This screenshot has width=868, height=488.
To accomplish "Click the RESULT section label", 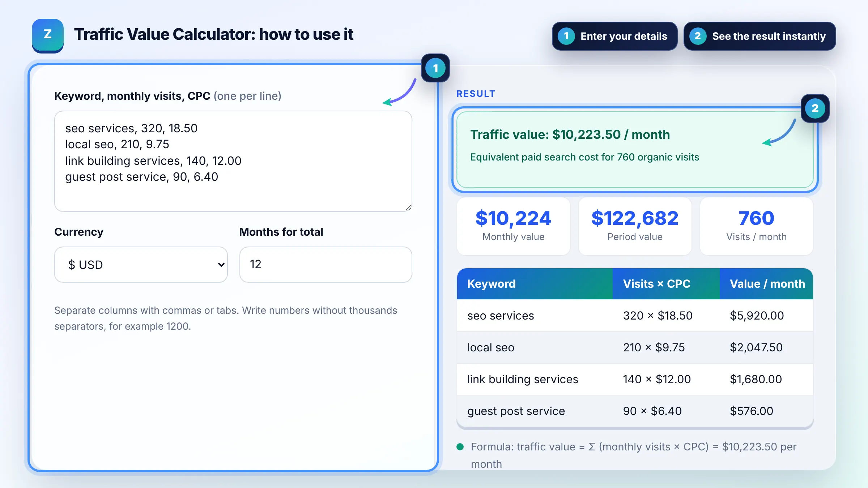I will click(x=476, y=94).
